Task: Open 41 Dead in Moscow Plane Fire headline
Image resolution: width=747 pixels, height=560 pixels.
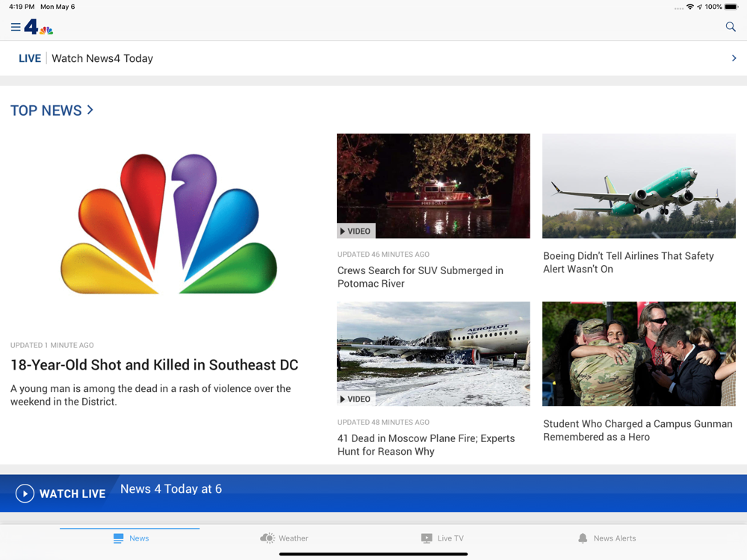Action: (426, 445)
